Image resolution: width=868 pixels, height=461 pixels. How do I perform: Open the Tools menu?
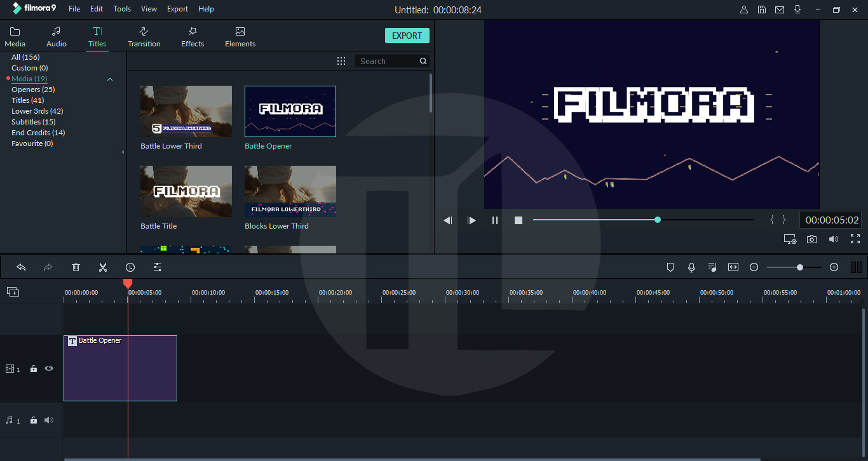[x=122, y=9]
